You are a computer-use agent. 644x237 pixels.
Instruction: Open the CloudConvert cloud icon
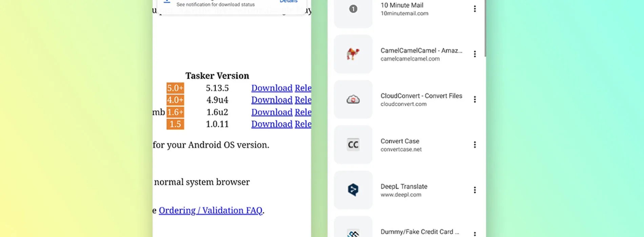(x=353, y=100)
